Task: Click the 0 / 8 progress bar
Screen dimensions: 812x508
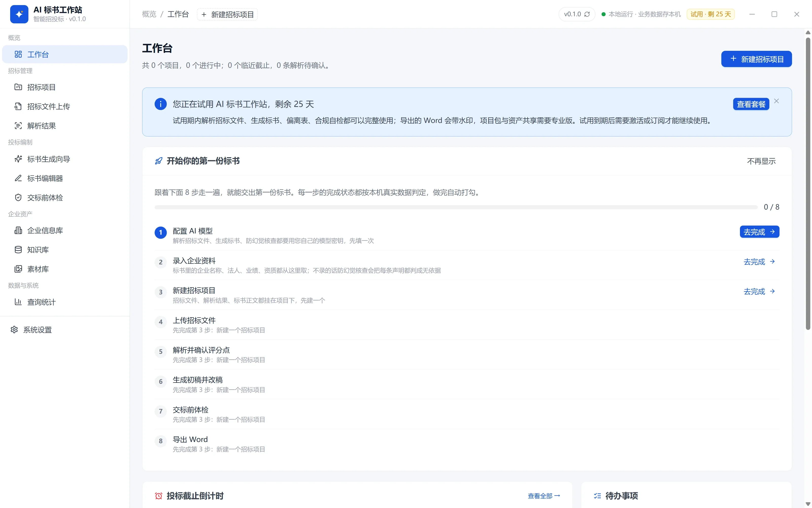Action: tap(456, 207)
